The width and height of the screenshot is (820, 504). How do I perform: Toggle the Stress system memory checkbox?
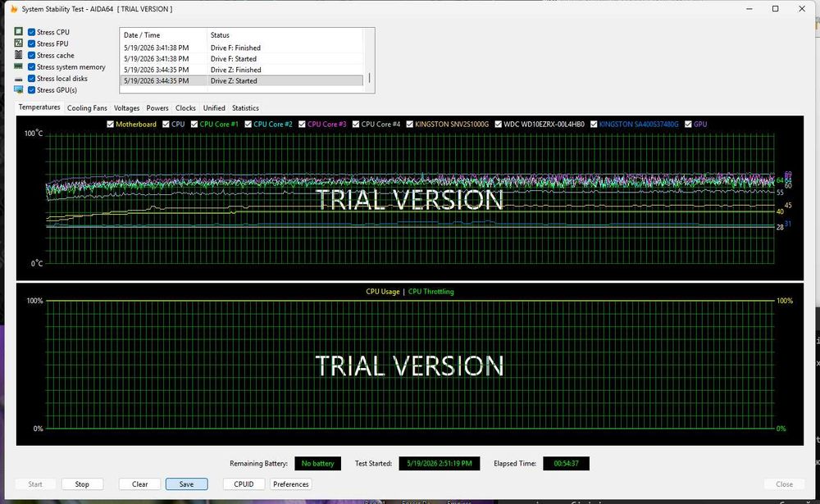click(31, 67)
